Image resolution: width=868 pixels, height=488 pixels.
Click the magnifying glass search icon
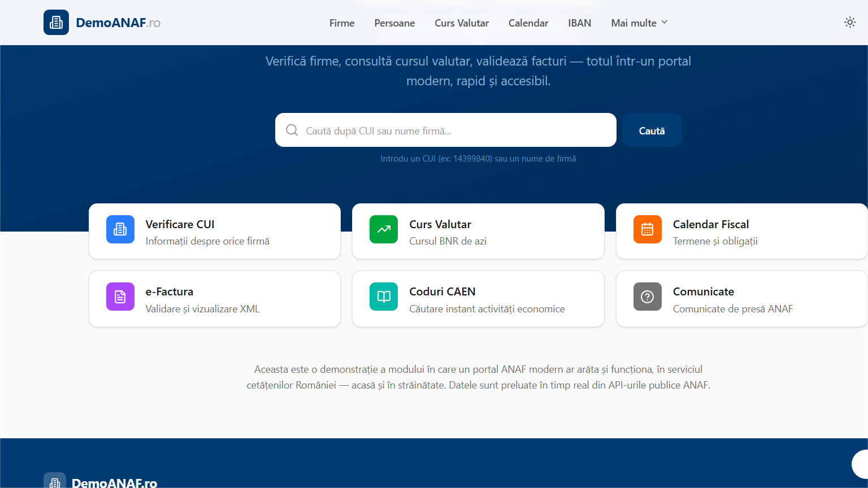click(x=292, y=130)
